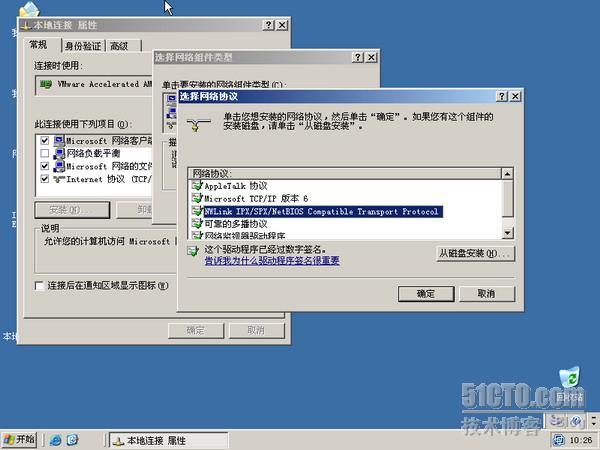The width and height of the screenshot is (600, 450).
Task: Click the taskbar clock 10:26
Action: pyautogui.click(x=580, y=440)
